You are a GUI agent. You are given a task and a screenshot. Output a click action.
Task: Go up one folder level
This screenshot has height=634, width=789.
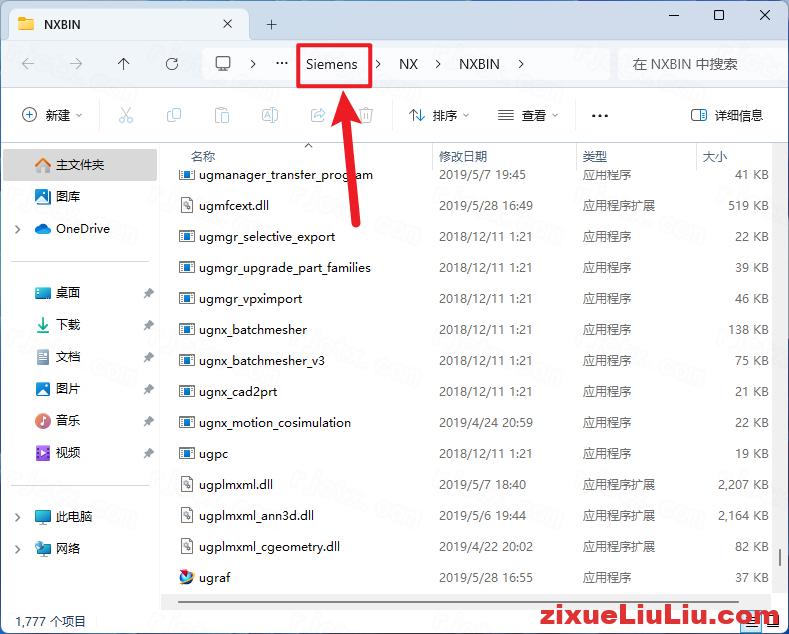123,64
